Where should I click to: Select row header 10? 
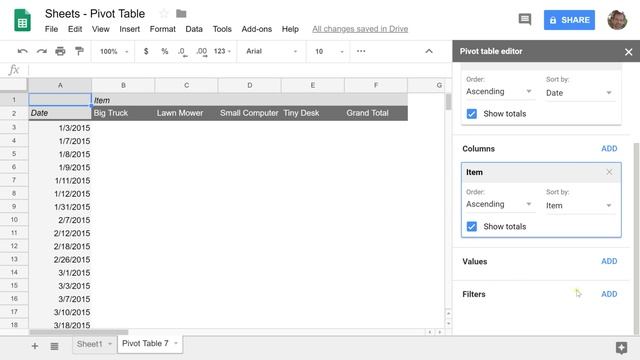point(14,220)
